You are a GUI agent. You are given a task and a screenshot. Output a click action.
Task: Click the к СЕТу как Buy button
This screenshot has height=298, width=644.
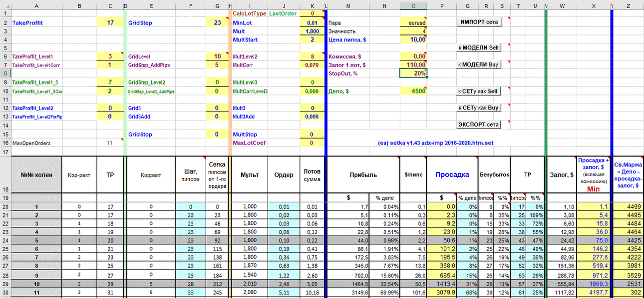pyautogui.click(x=479, y=108)
